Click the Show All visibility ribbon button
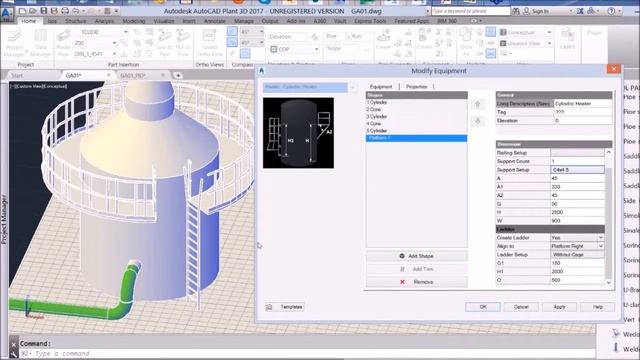 (466, 43)
